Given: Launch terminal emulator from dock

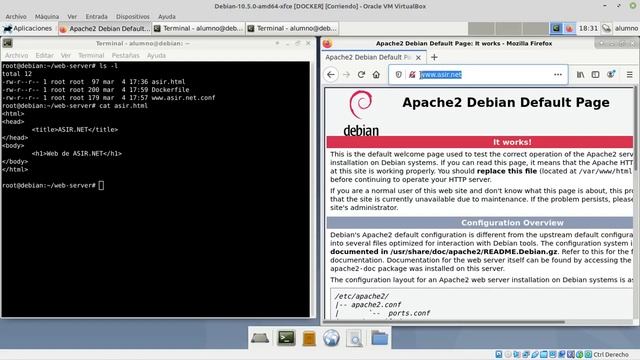Looking at the screenshot, I should click(x=287, y=338).
